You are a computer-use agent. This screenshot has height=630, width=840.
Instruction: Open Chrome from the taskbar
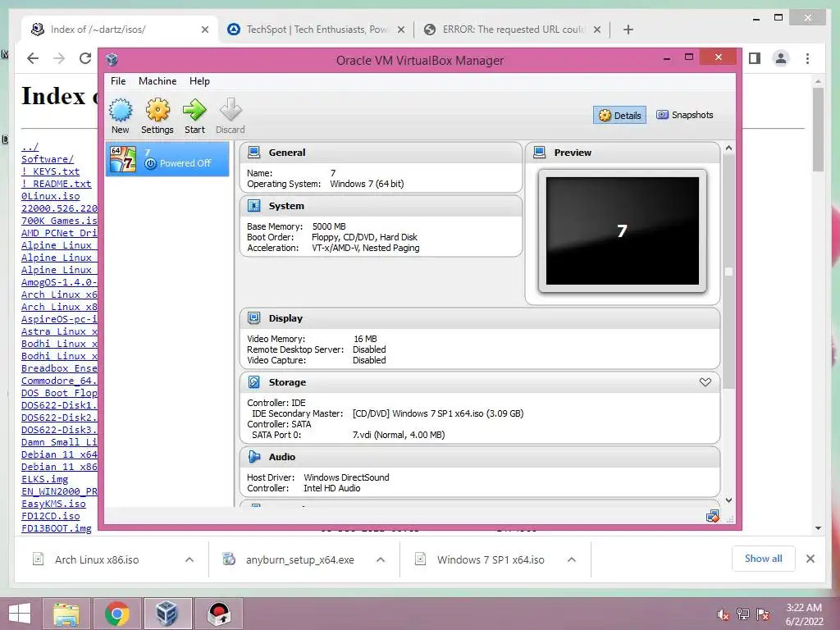pos(117,614)
